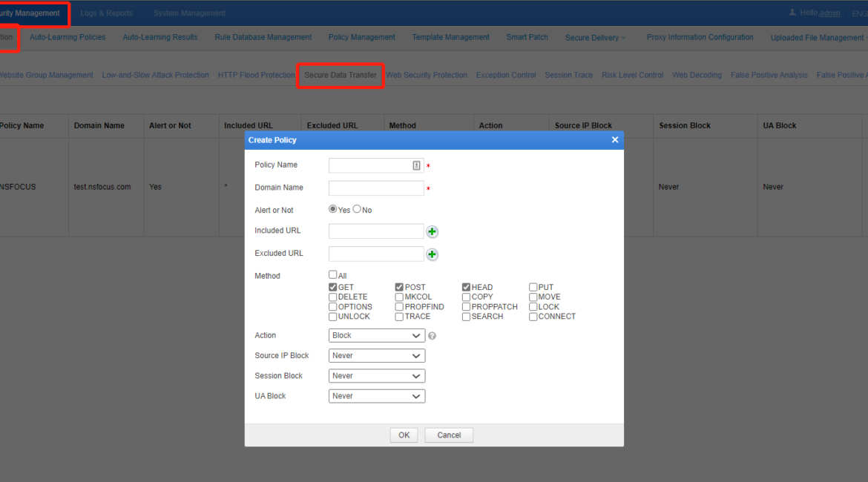The height and width of the screenshot is (482, 868).
Task: Open the UA Block dropdown
Action: point(376,395)
